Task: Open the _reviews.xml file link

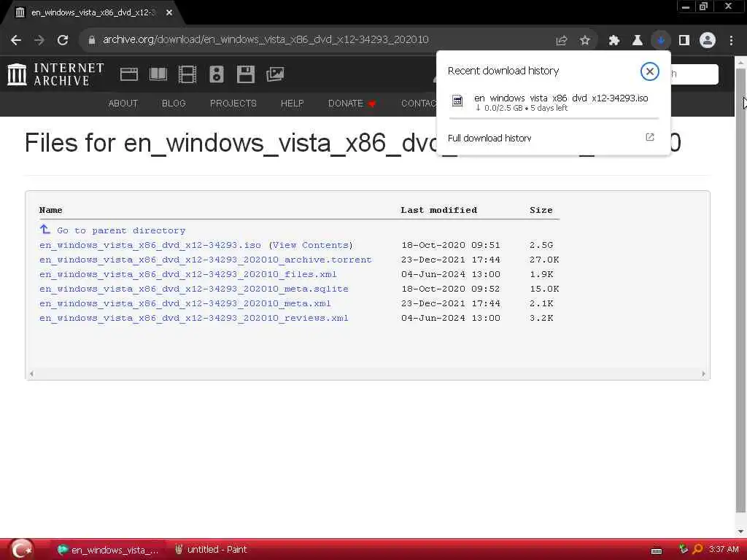Action: coord(193,318)
